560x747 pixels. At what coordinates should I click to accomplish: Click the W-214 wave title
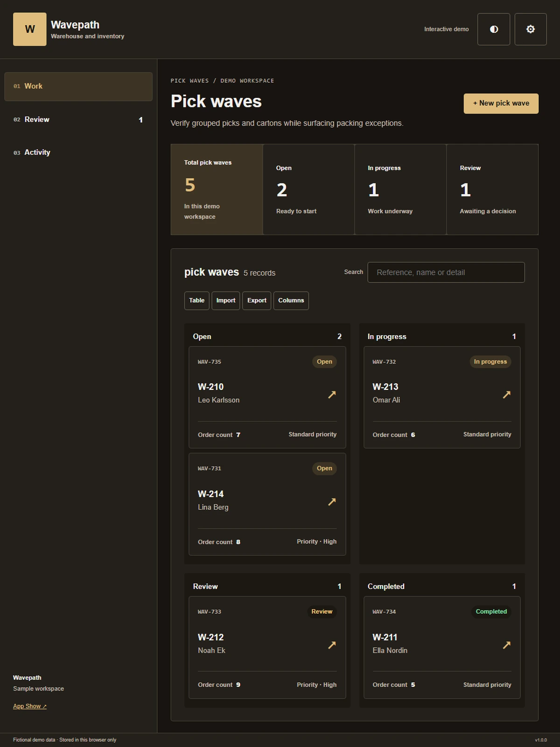point(210,494)
